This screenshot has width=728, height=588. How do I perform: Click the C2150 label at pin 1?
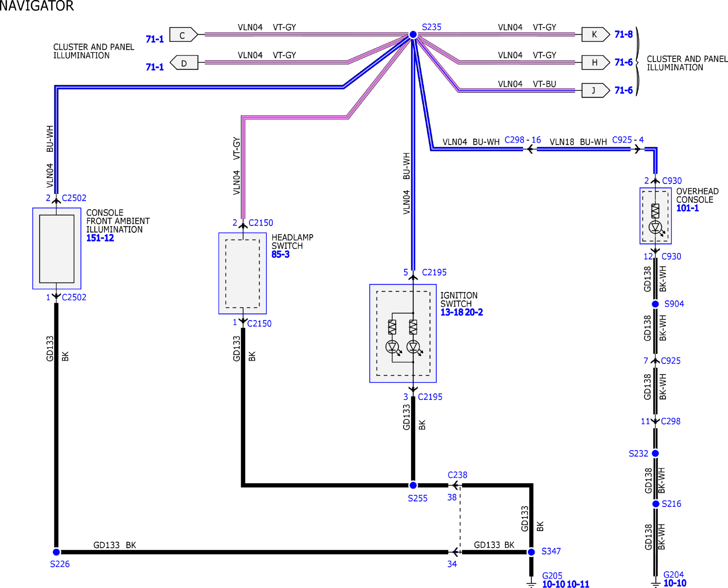point(259,324)
